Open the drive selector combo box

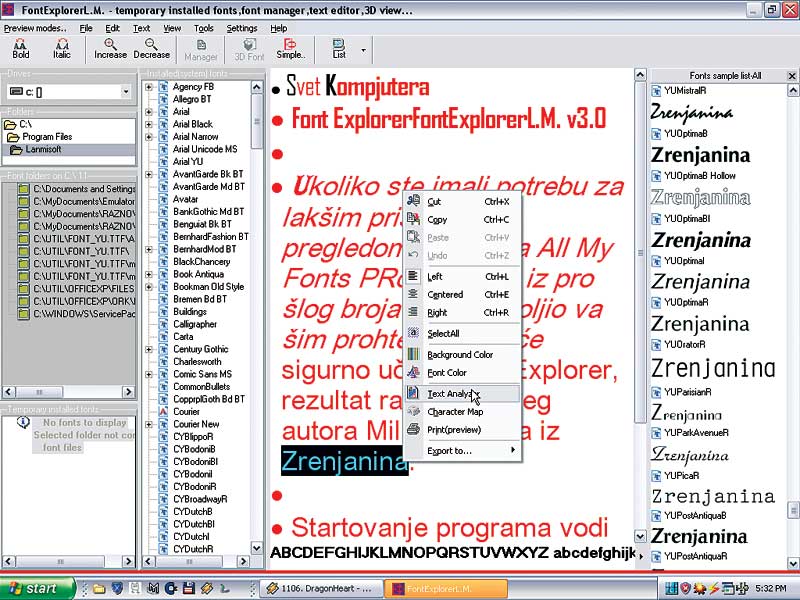click(70, 92)
